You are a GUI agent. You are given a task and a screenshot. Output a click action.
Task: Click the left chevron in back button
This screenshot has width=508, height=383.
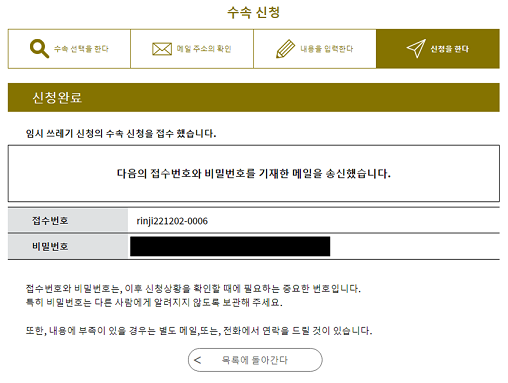point(197,360)
